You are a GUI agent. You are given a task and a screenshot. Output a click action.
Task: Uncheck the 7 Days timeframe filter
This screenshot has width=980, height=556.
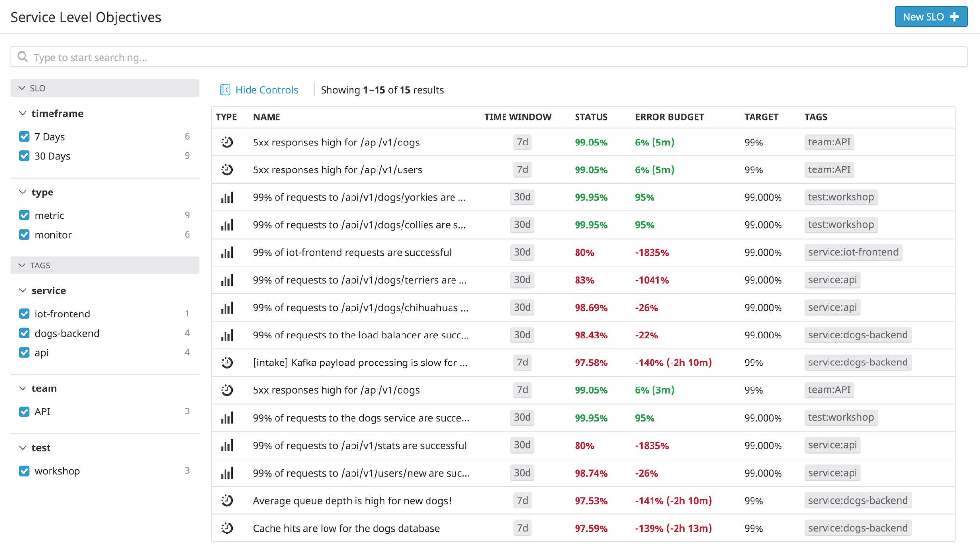tap(25, 136)
